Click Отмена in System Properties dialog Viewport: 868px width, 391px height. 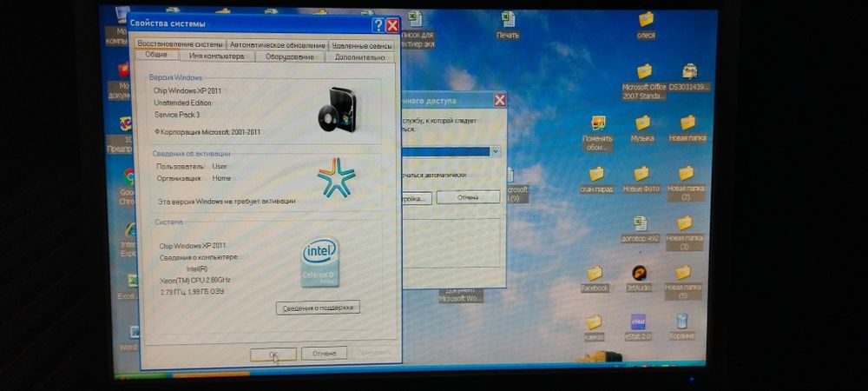[x=324, y=354]
